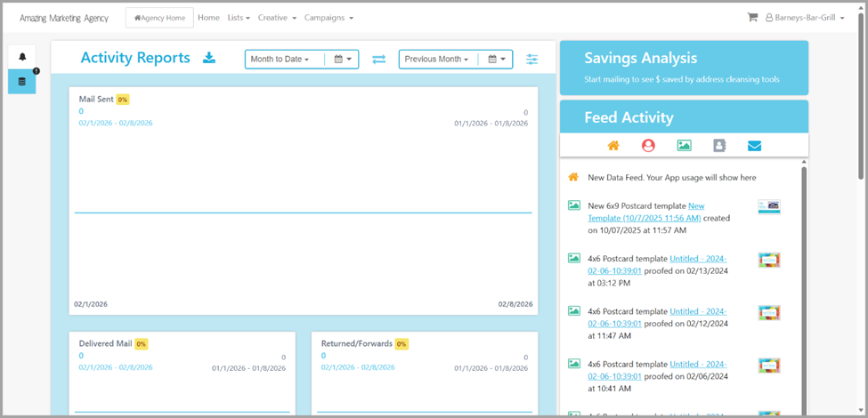The image size is (868, 418).
Task: Click the 6x9 postcard template thumbnail
Action: [768, 206]
